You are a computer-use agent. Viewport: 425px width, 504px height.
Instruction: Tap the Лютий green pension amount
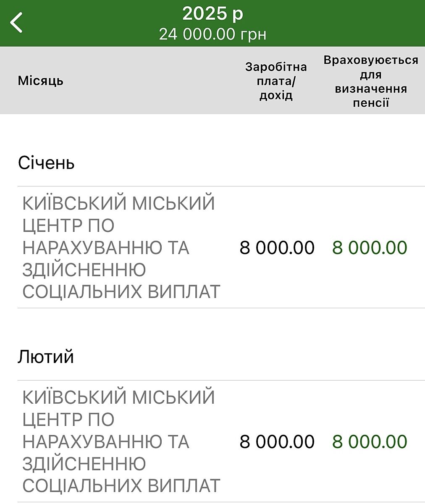pyautogui.click(x=370, y=441)
